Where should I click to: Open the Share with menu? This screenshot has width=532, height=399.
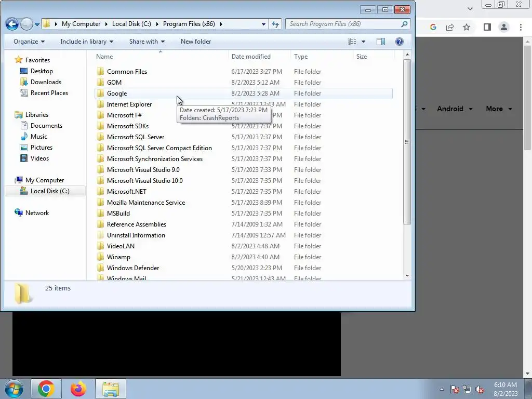[147, 42]
